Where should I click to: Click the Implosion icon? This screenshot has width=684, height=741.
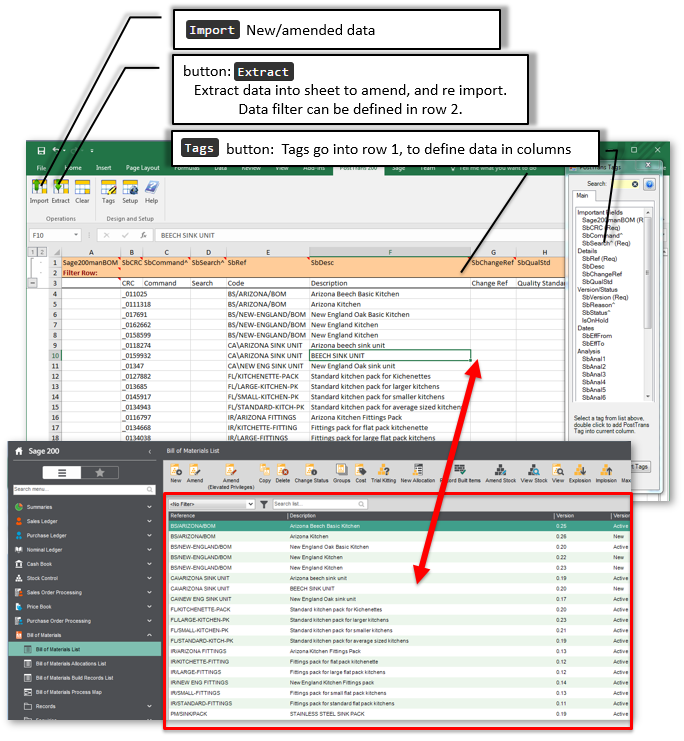point(606,470)
